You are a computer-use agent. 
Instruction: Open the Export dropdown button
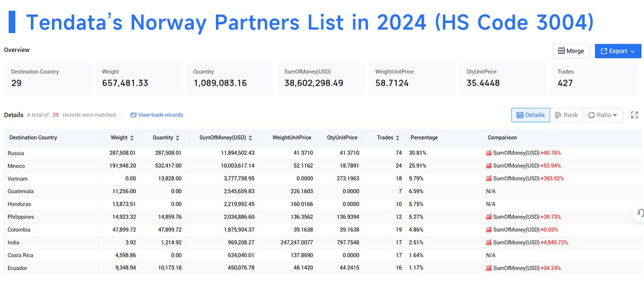click(x=617, y=51)
